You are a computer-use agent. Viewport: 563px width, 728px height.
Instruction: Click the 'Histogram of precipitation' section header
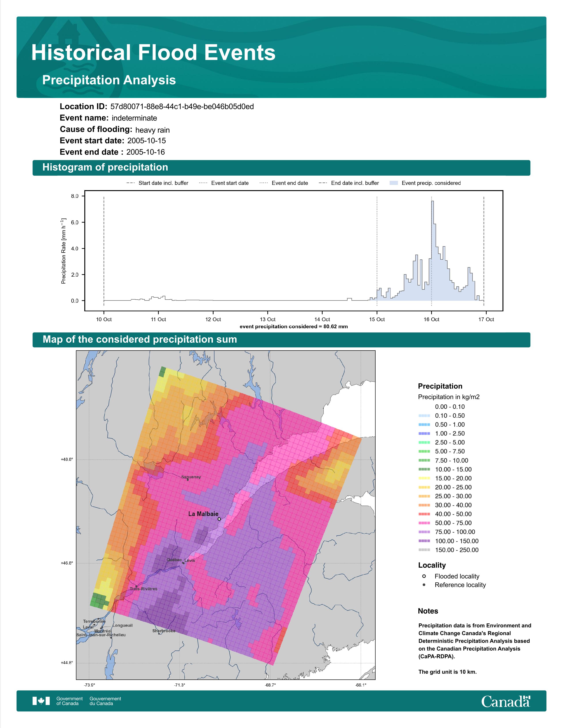pos(281,167)
